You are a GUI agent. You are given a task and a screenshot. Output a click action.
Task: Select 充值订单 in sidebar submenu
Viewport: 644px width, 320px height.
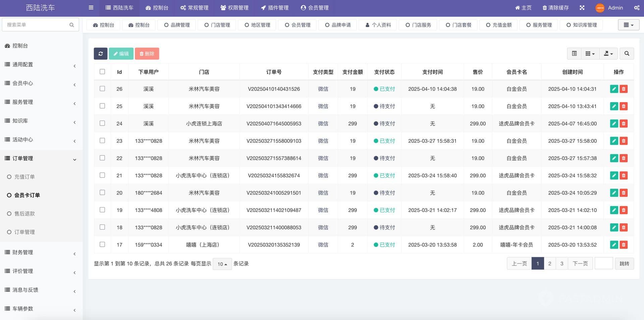[x=24, y=177]
